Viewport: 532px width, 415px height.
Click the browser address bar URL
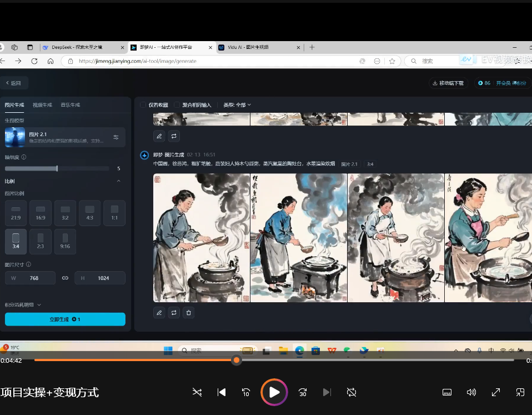pyautogui.click(x=137, y=61)
